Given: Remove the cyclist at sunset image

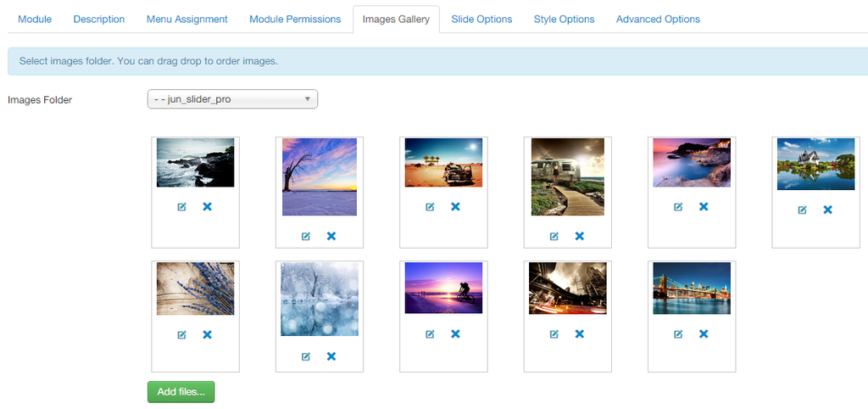Looking at the screenshot, I should point(455,334).
